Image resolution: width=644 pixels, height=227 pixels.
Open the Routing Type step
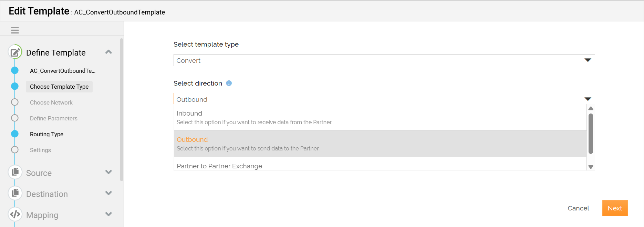(x=46, y=134)
